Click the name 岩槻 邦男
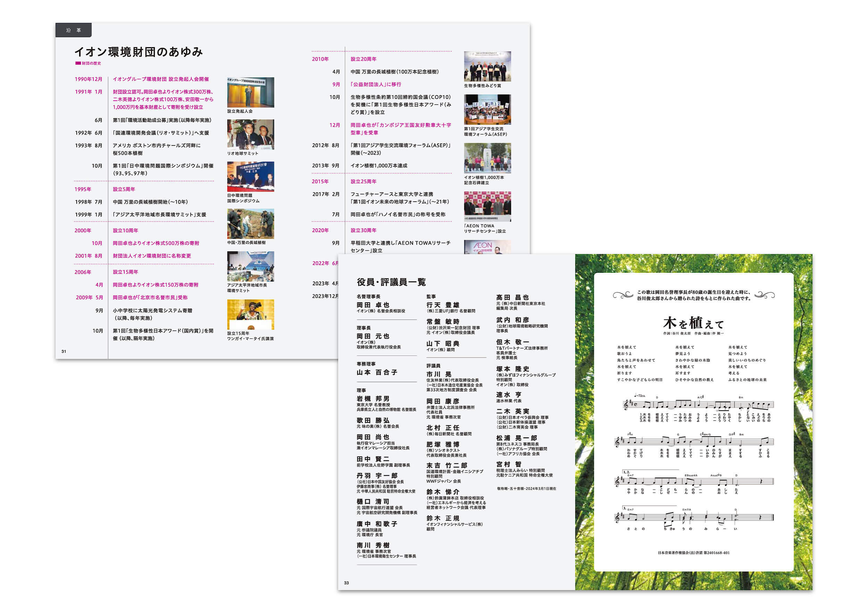 pos(373,398)
